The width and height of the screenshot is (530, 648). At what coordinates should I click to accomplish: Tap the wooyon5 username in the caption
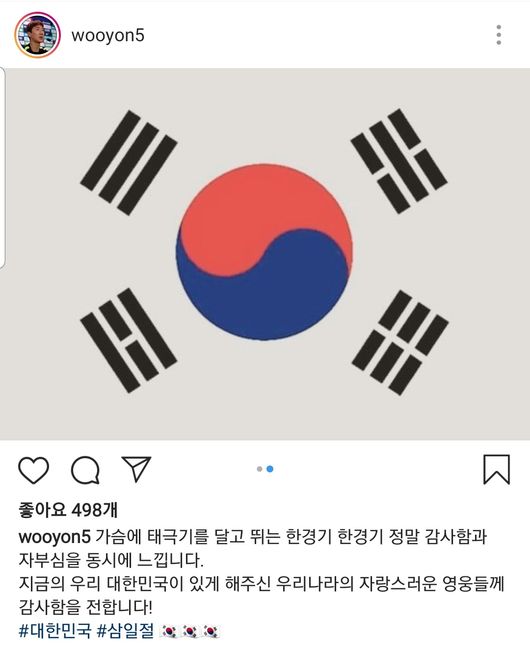point(54,537)
